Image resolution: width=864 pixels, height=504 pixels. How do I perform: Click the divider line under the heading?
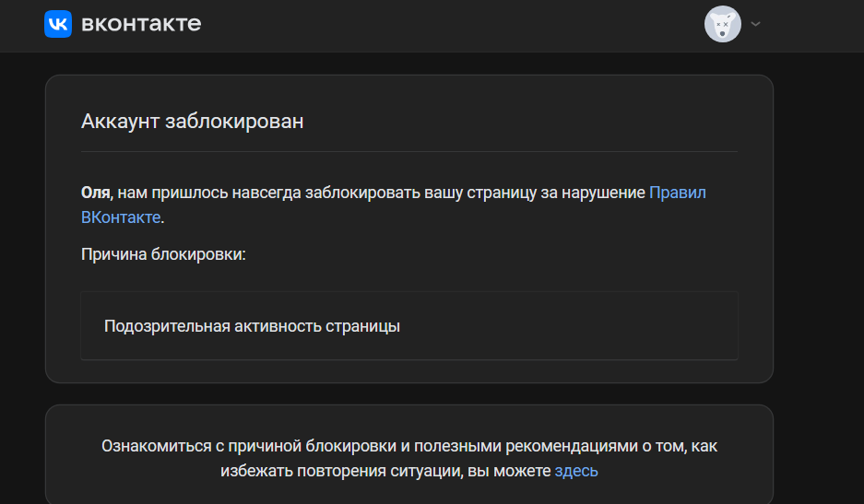(409, 151)
